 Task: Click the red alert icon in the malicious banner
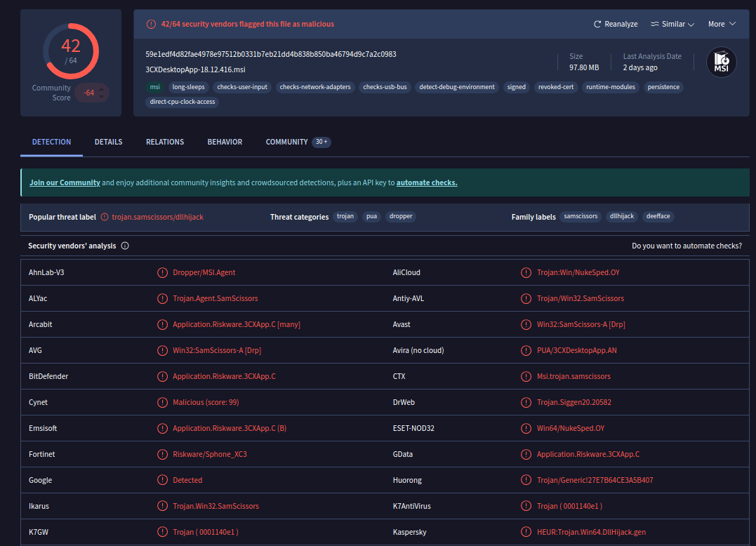click(x=151, y=24)
